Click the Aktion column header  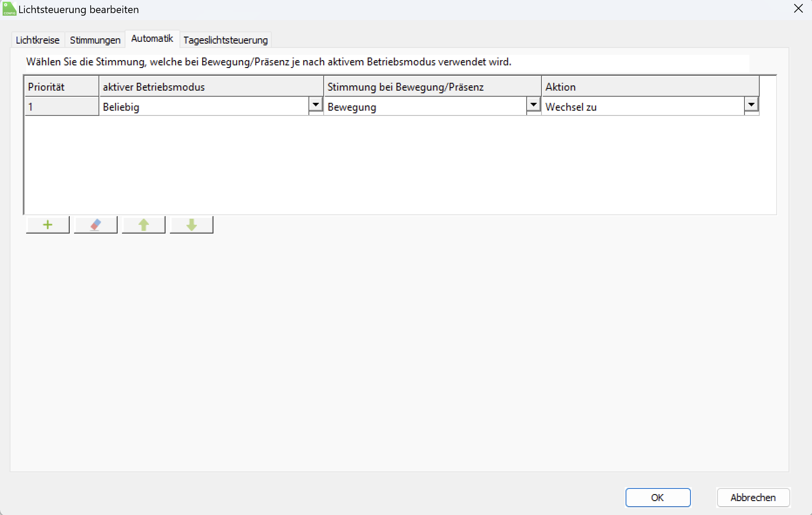[650, 87]
